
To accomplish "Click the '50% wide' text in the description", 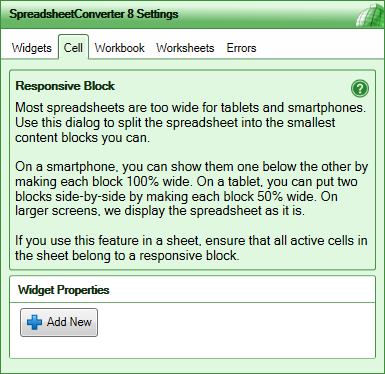I will pos(287,196).
